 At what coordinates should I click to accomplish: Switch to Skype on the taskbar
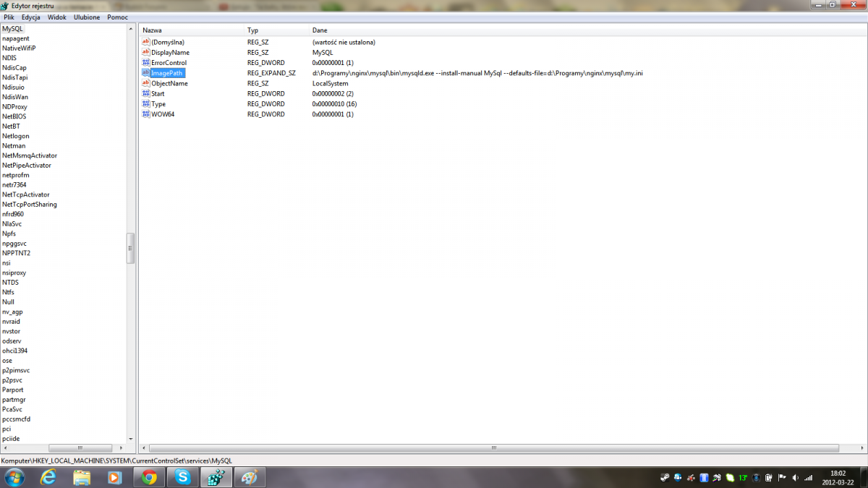[x=182, y=477]
